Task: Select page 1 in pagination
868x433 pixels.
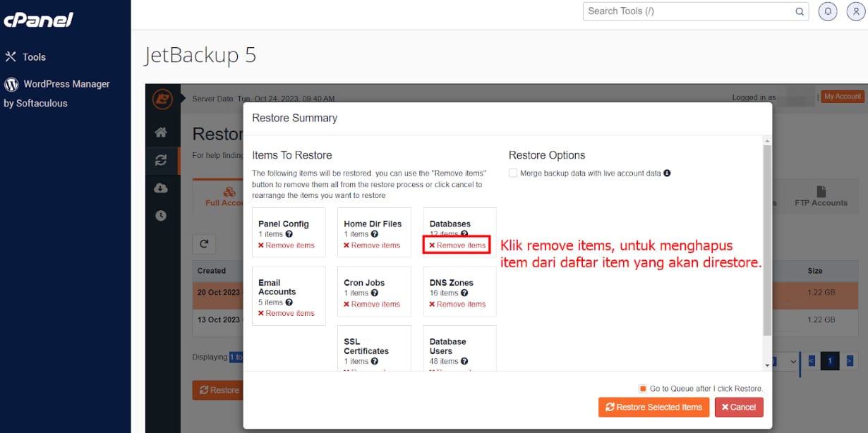Action: point(830,361)
